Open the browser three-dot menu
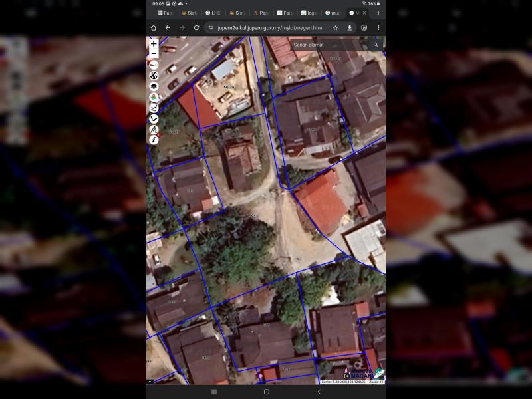The width and height of the screenshot is (532, 399). coord(378,28)
